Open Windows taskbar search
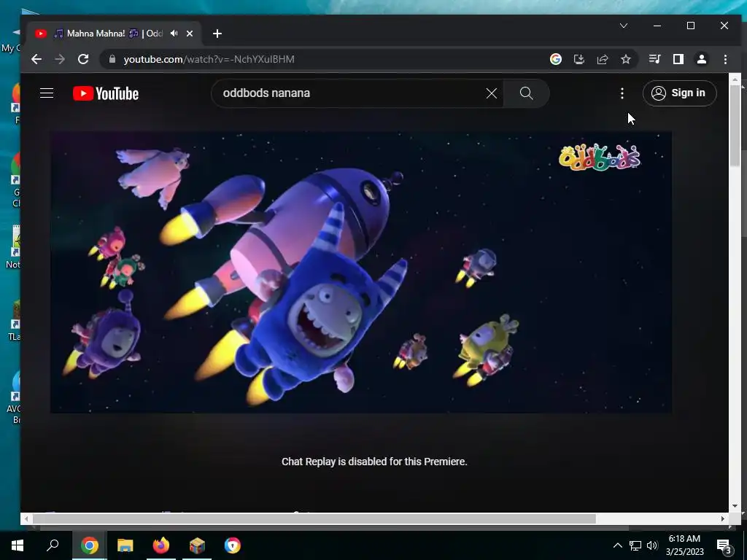The height and width of the screenshot is (560, 747). (53, 545)
